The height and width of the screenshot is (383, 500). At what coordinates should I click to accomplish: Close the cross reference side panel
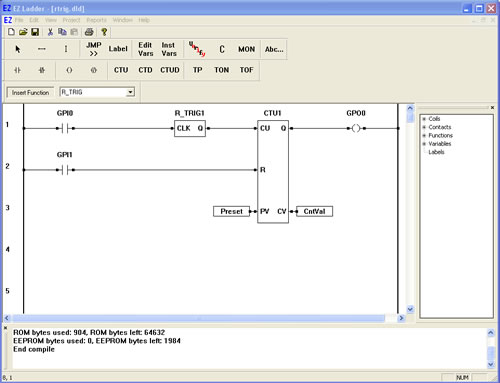pos(492,108)
